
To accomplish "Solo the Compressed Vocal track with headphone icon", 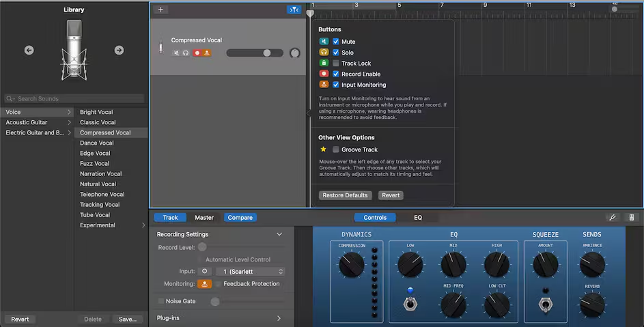I will [186, 53].
